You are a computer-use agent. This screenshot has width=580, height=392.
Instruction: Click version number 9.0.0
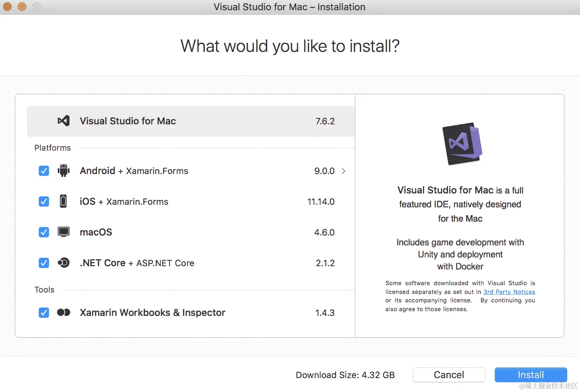point(324,171)
